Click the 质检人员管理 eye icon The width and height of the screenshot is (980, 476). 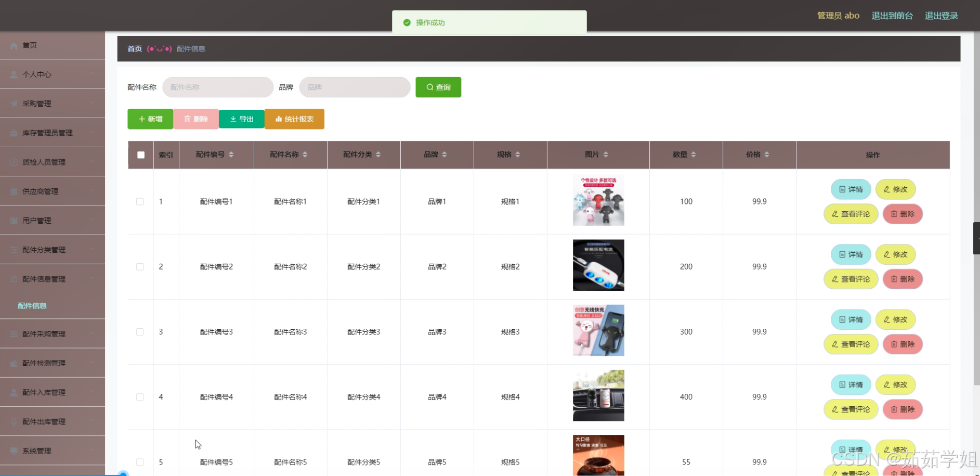(x=14, y=162)
